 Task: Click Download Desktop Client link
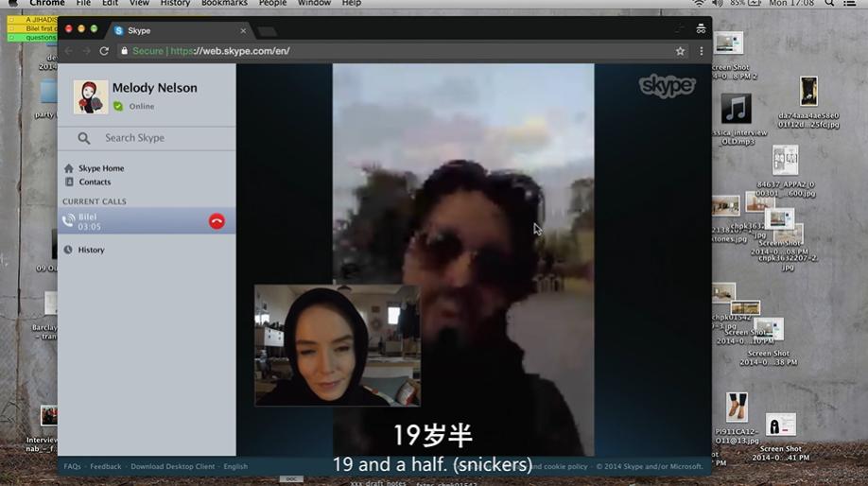point(173,467)
